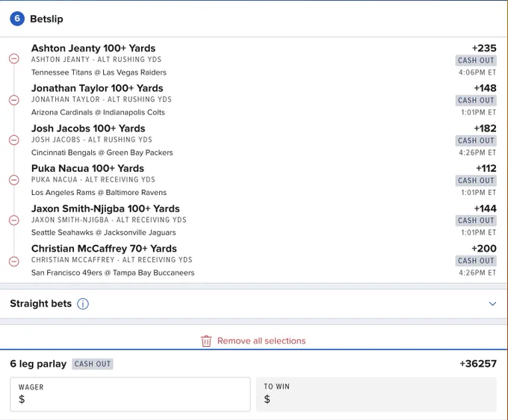Select the Jonathan Taylor 100+ Yards title
The height and width of the screenshot is (420, 508).
[97, 88]
